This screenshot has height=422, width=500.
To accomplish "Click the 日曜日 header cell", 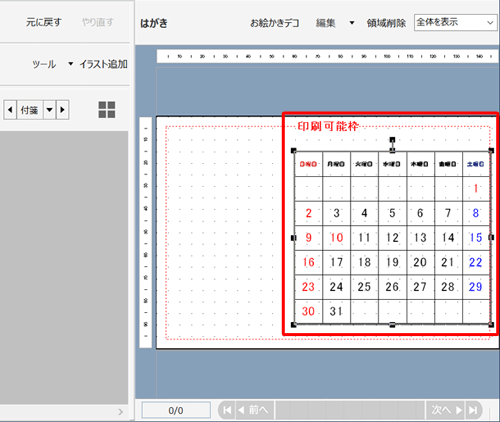I will tap(308, 164).
